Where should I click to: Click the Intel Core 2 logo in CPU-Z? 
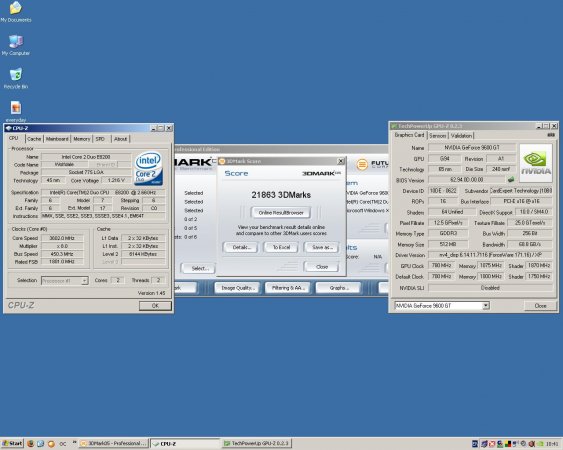point(148,168)
